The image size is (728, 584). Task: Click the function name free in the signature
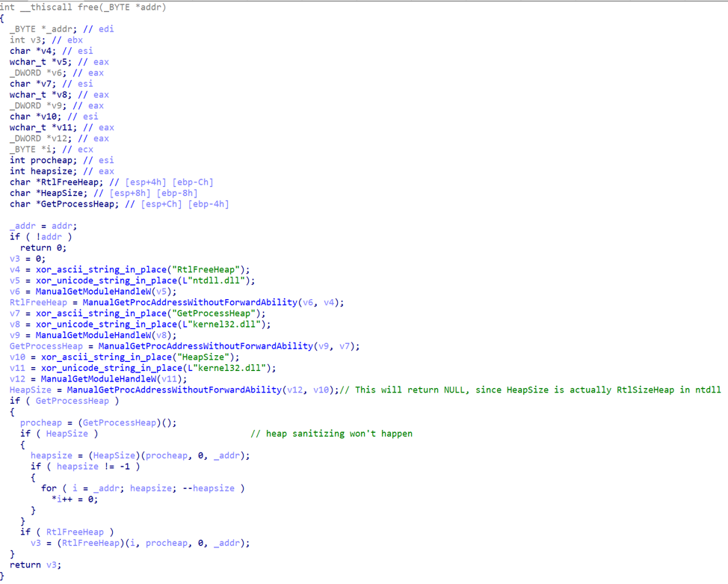point(87,7)
